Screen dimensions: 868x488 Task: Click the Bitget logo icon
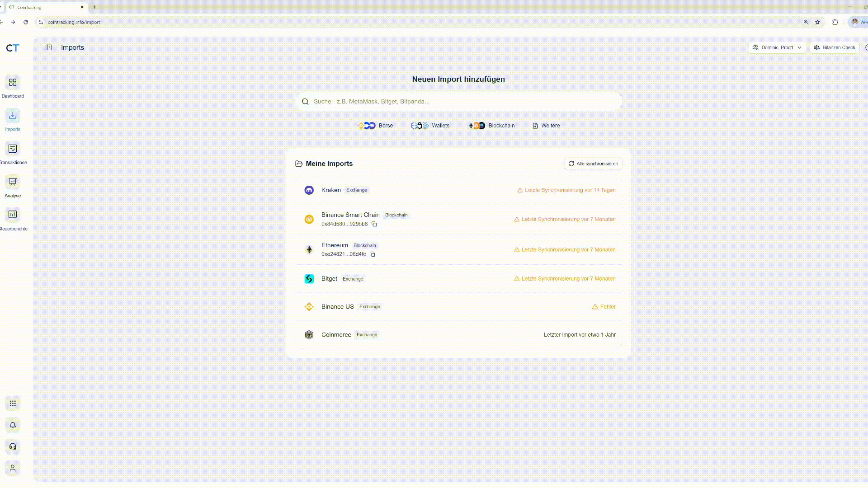pyautogui.click(x=309, y=279)
